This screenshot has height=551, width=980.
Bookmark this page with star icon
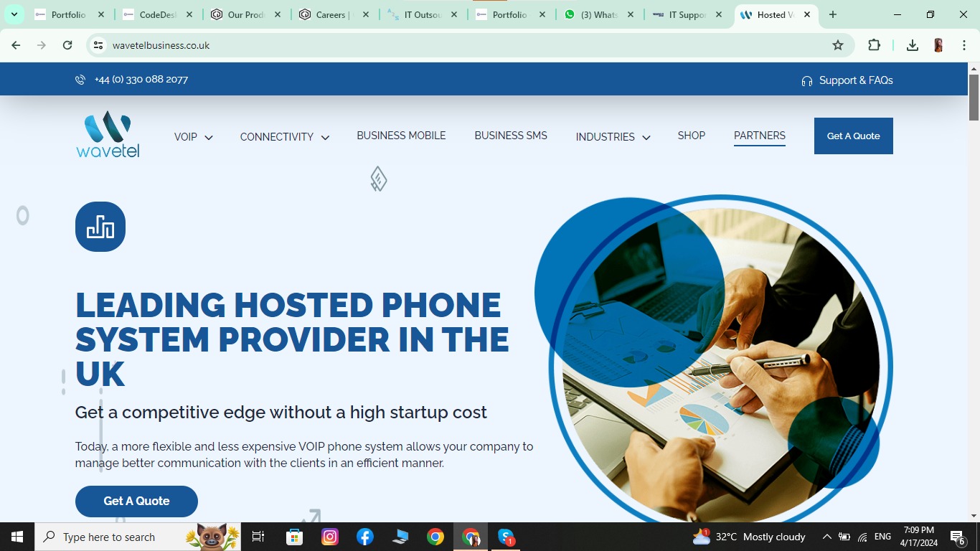838,45
